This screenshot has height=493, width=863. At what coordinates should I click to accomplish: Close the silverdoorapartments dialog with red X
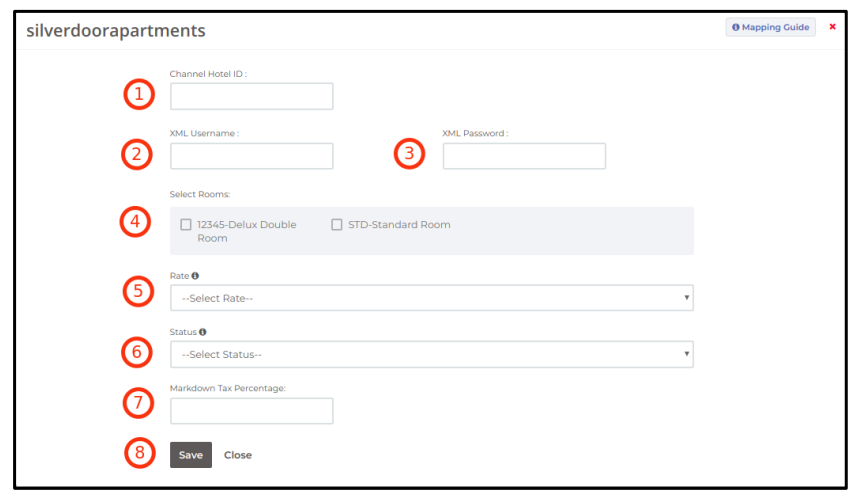click(x=832, y=27)
